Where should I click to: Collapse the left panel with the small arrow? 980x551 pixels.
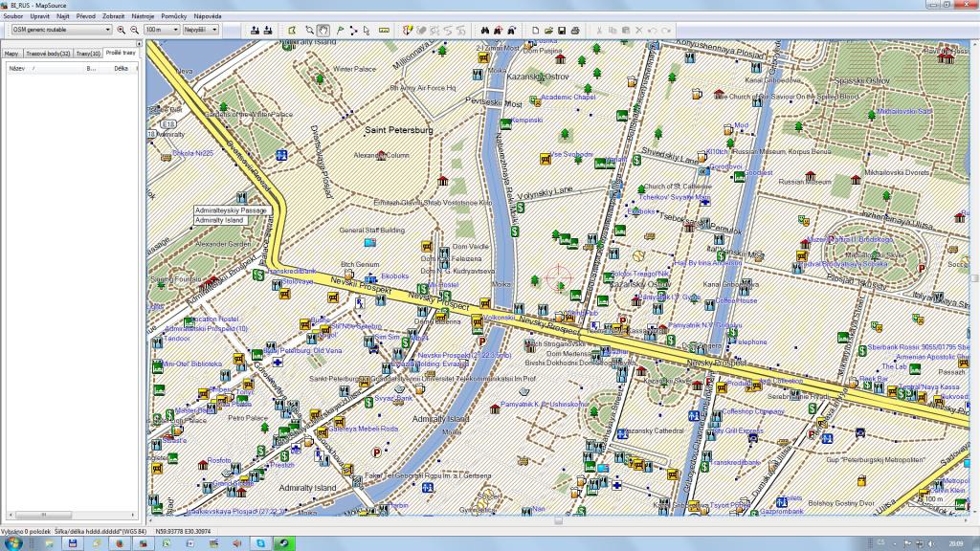(139, 44)
